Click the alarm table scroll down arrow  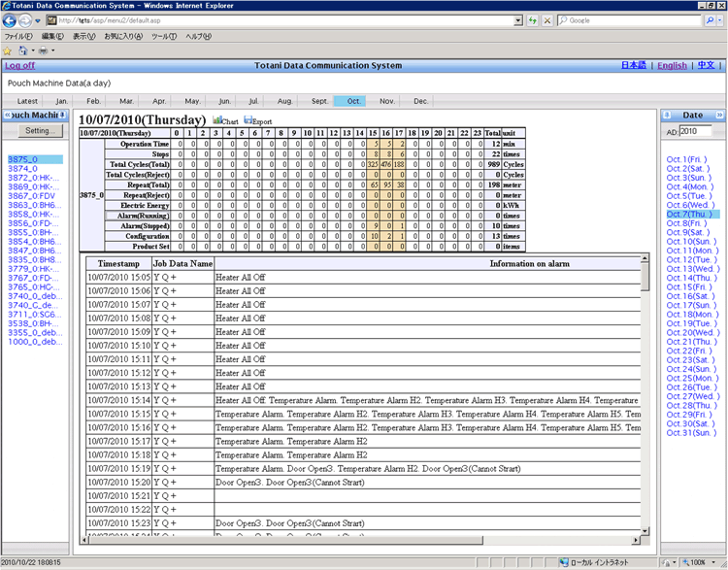(x=645, y=530)
